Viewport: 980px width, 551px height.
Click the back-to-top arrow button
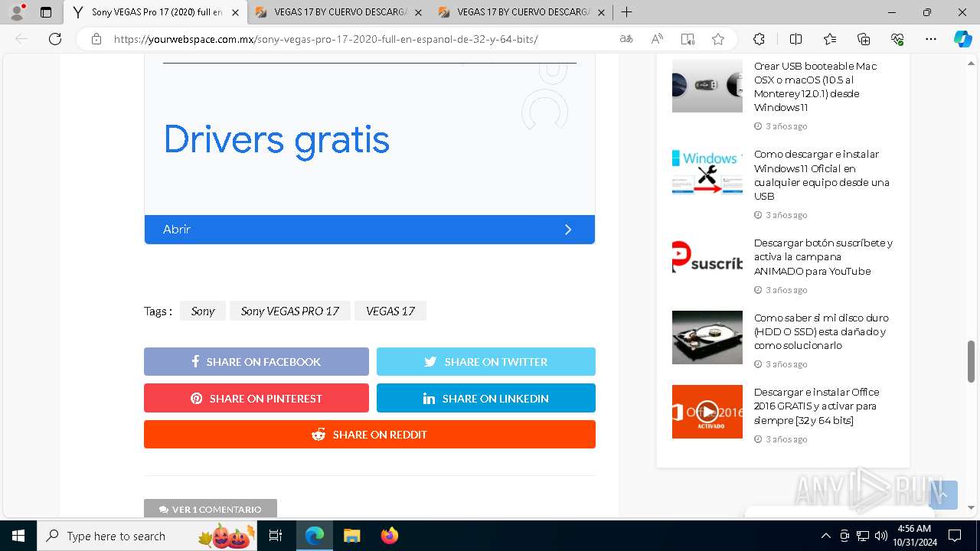[x=943, y=495]
